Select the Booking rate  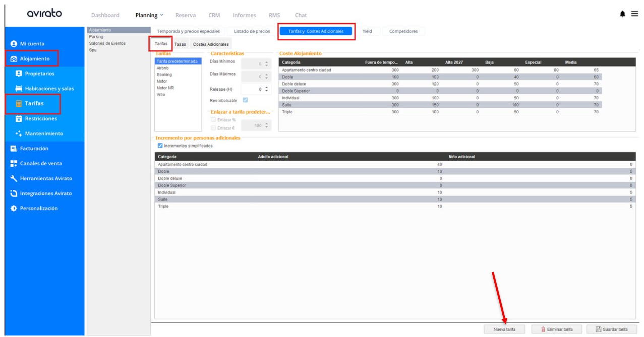pos(178,75)
